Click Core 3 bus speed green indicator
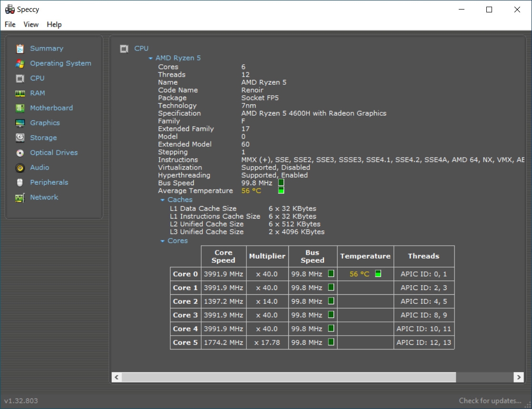Image resolution: width=532 pixels, height=409 pixels. click(x=331, y=315)
